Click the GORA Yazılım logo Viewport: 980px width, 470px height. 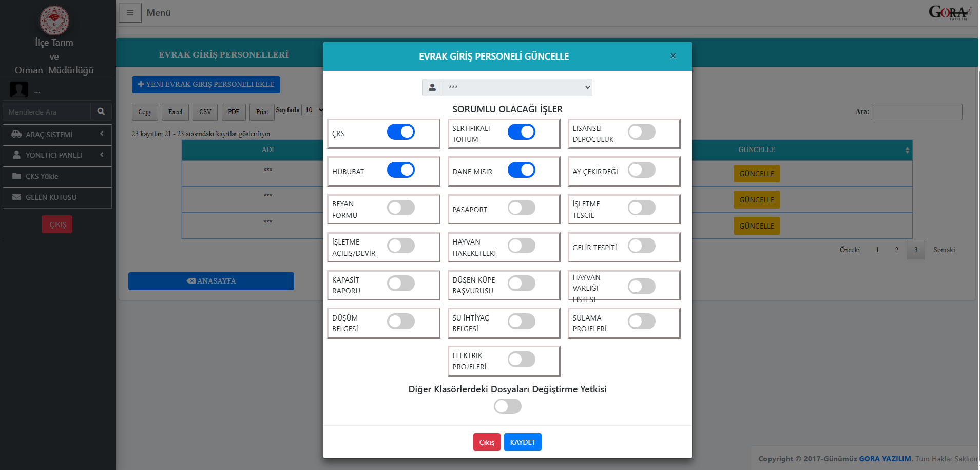click(949, 12)
